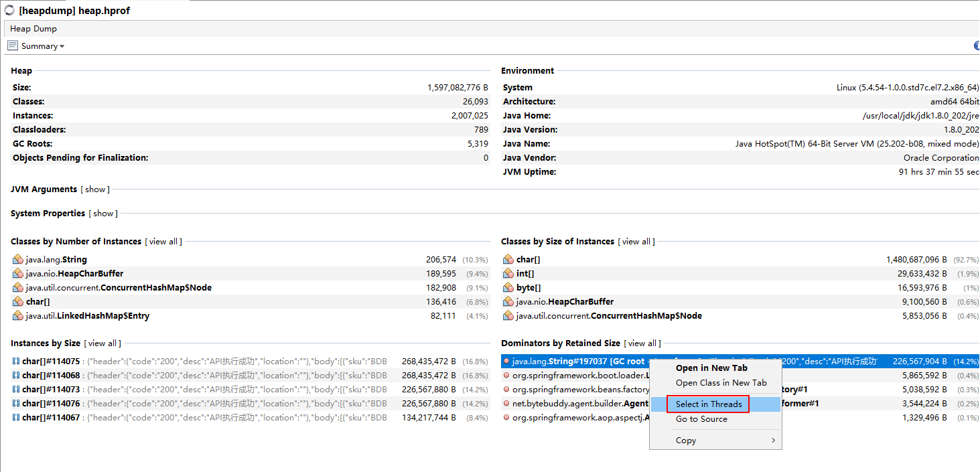Choose Select in Threads from context menu
980x472 pixels.
click(x=709, y=404)
